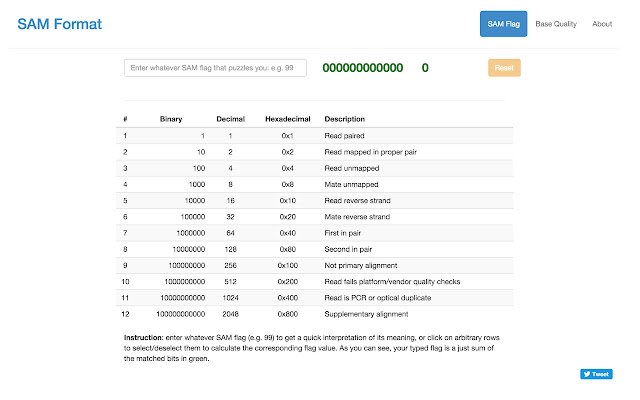Switch to the Base Quality tab
The height and width of the screenshot is (400, 640).
tap(556, 23)
